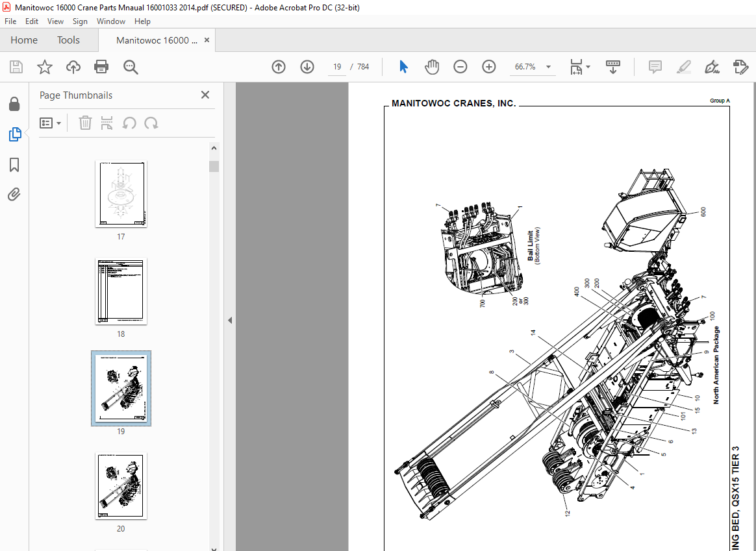Viewport: 756px width, 551px height.
Task: Select the Highlight text tool
Action: [x=683, y=67]
